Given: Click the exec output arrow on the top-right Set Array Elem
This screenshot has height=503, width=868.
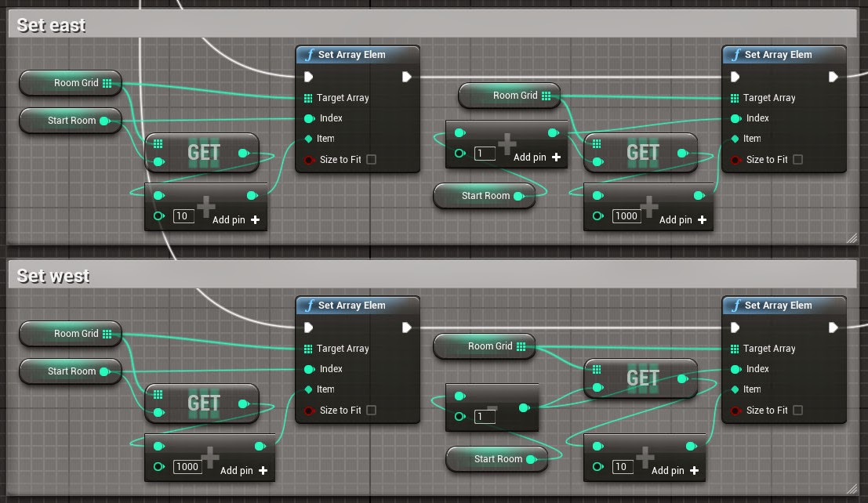Looking at the screenshot, I should click(834, 77).
